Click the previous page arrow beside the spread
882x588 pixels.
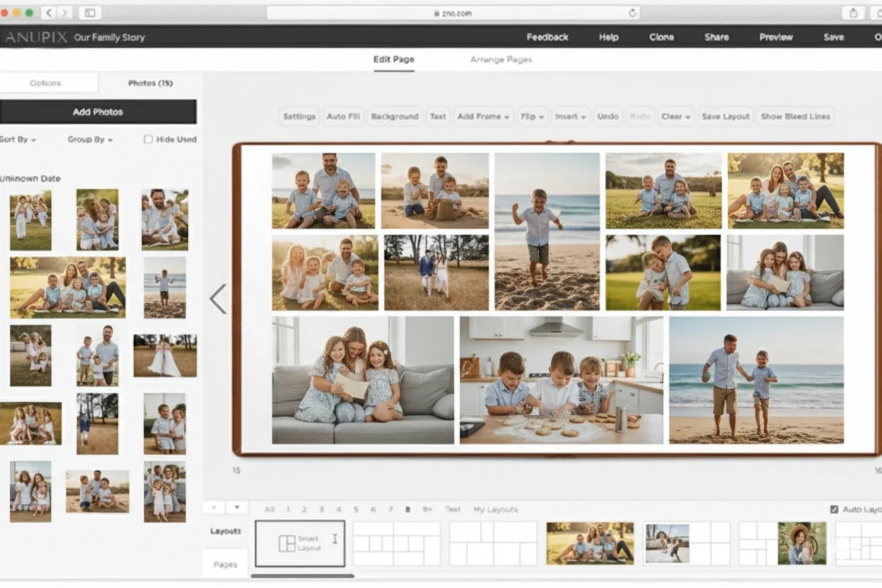tap(218, 299)
